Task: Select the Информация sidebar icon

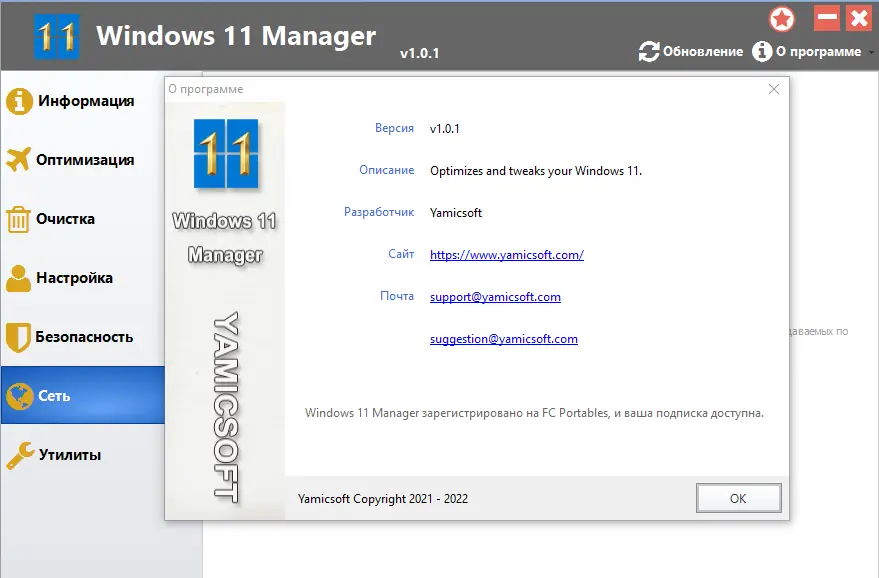Action: tap(18, 100)
